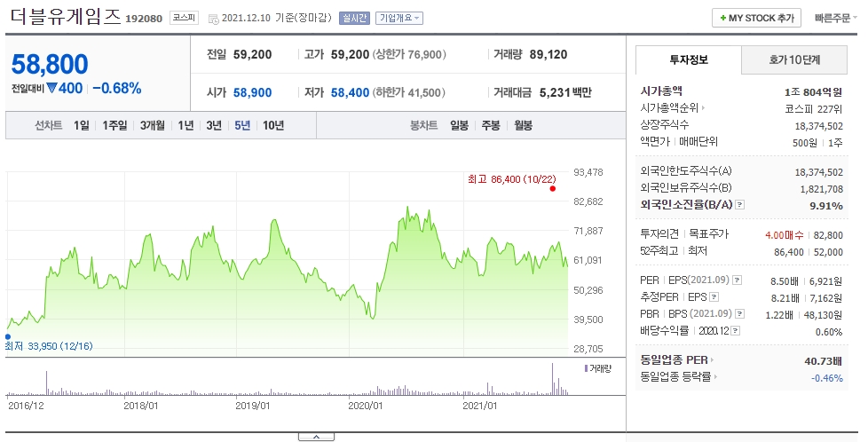Click the 52주최고 label
The width and height of the screenshot is (868, 442).
click(659, 251)
